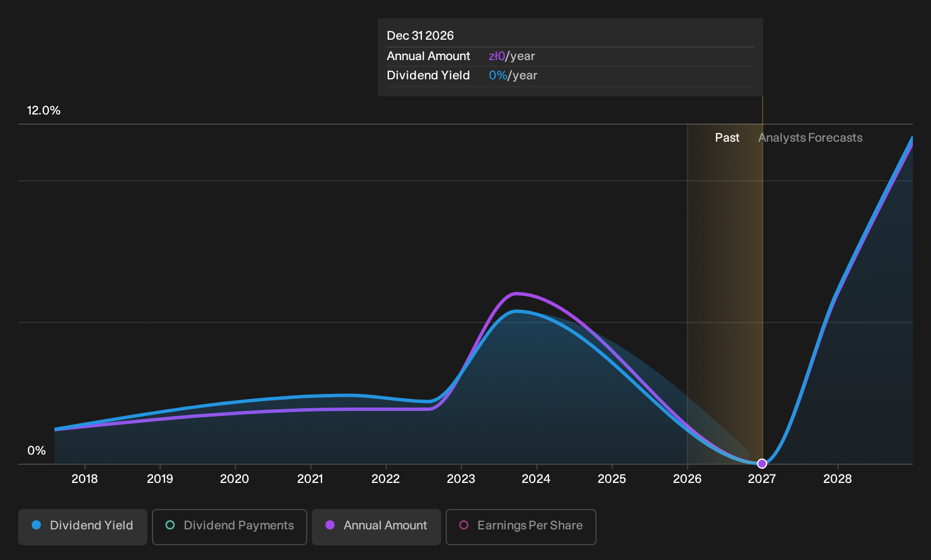Toggle the Dividend Yield series button
The image size is (931, 560).
(83, 527)
